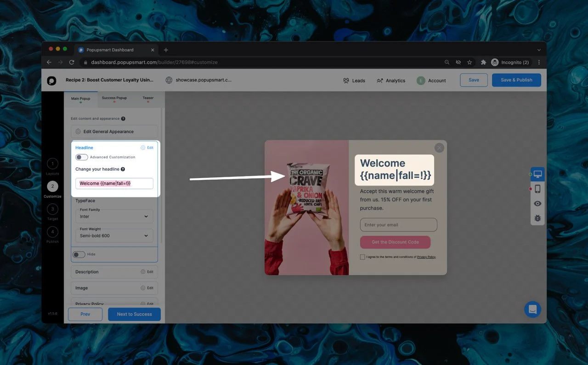Reload the page in the browser
Viewport: 588px width, 365px height.
(x=72, y=62)
